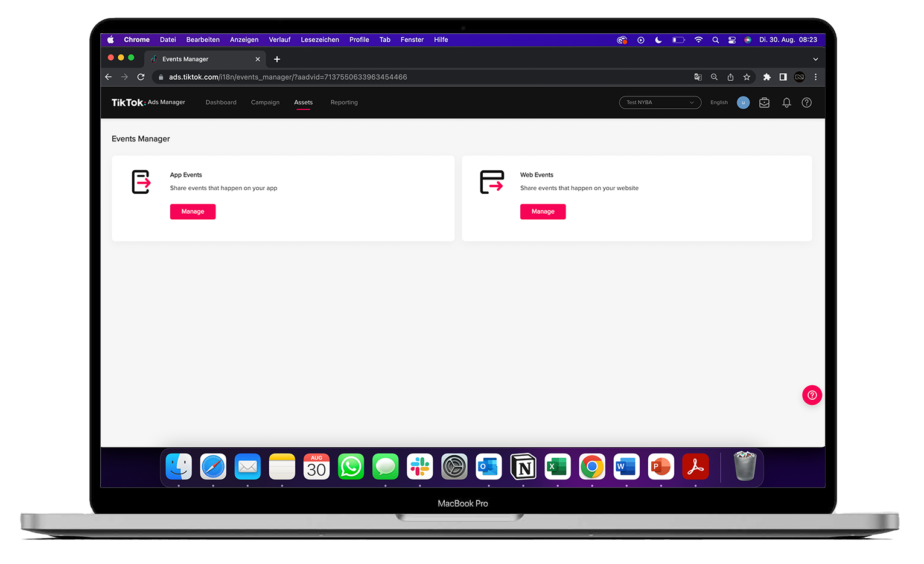Open macOS Spotlight search icon
Viewport: 924px width, 564px height.
click(715, 40)
